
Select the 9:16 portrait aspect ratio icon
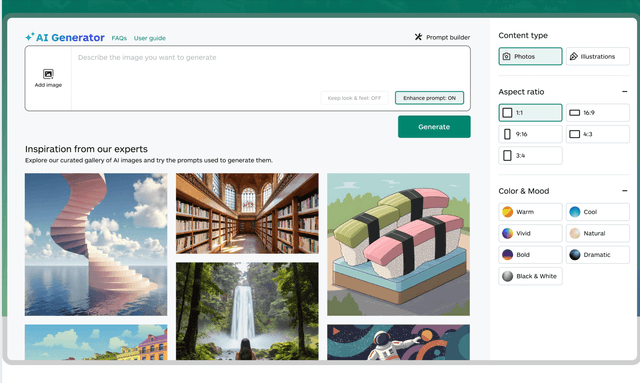pyautogui.click(x=507, y=134)
